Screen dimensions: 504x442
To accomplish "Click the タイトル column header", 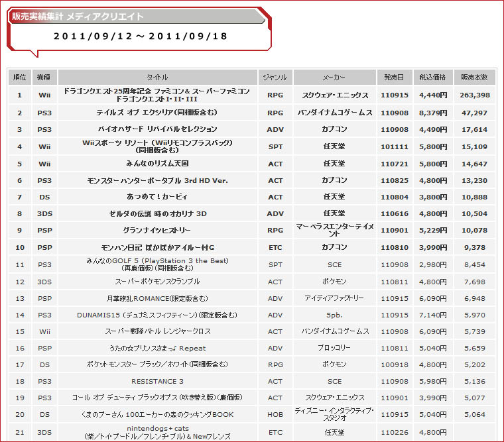I will 158,78.
